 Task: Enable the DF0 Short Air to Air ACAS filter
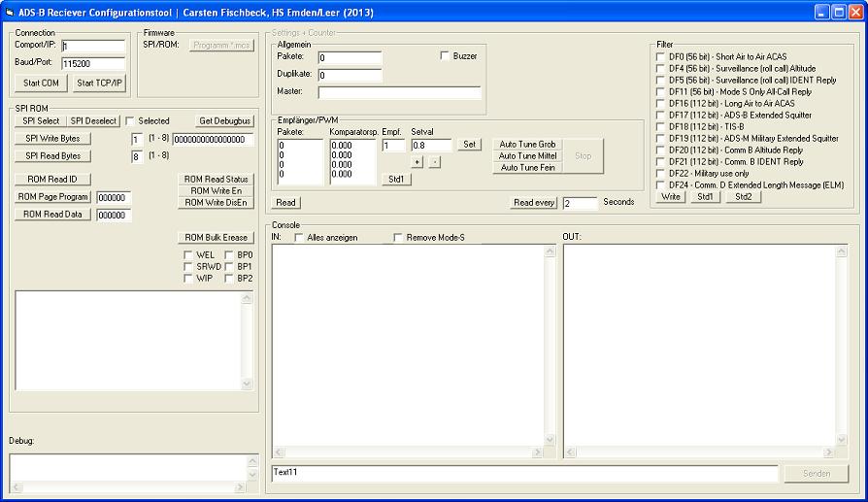(x=660, y=56)
